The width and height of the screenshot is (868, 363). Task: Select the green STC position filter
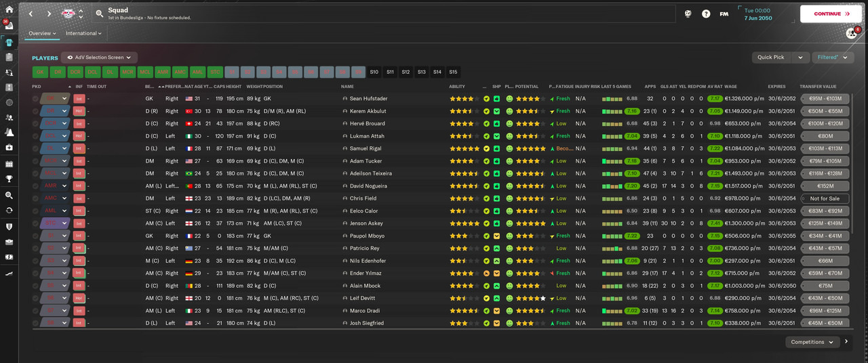(215, 72)
